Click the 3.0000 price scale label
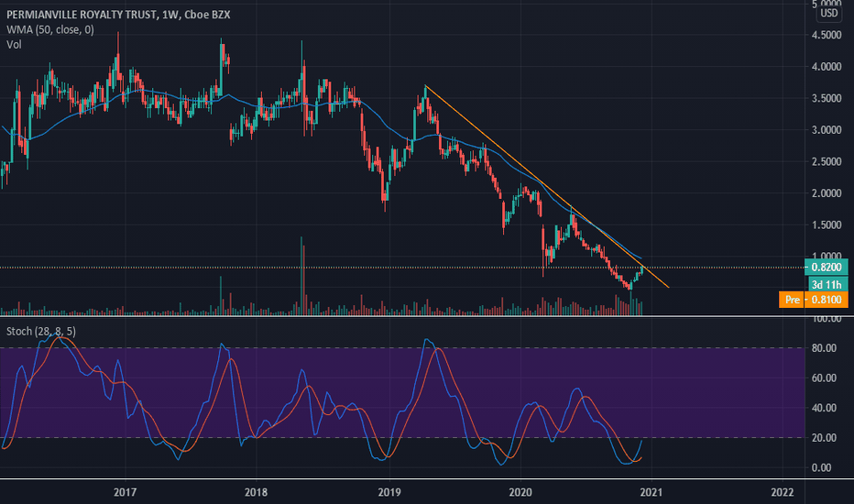Viewport: 854px width, 504px height. pyautogui.click(x=827, y=130)
